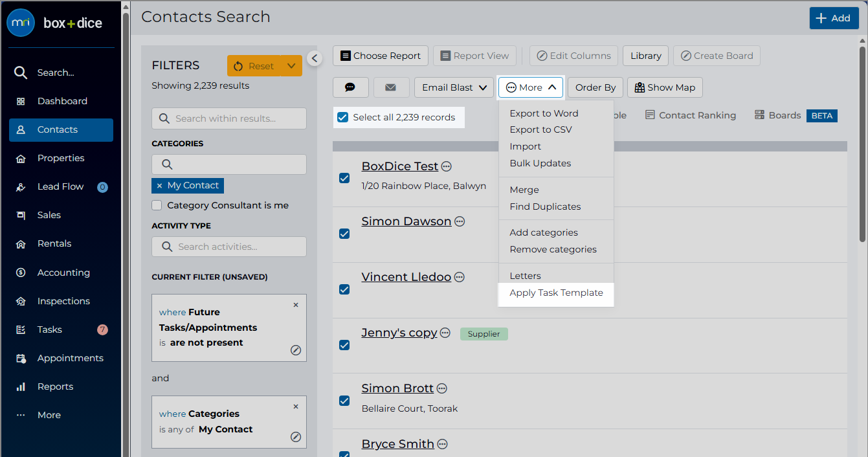Open options icon beside Simon Brott
Viewport: 868px width, 457px height.
tap(442, 388)
